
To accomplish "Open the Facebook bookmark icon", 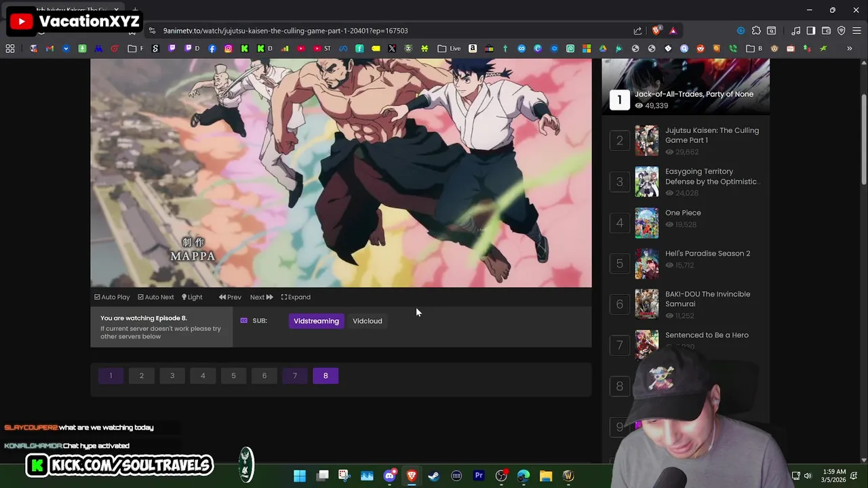I will pos(212,49).
